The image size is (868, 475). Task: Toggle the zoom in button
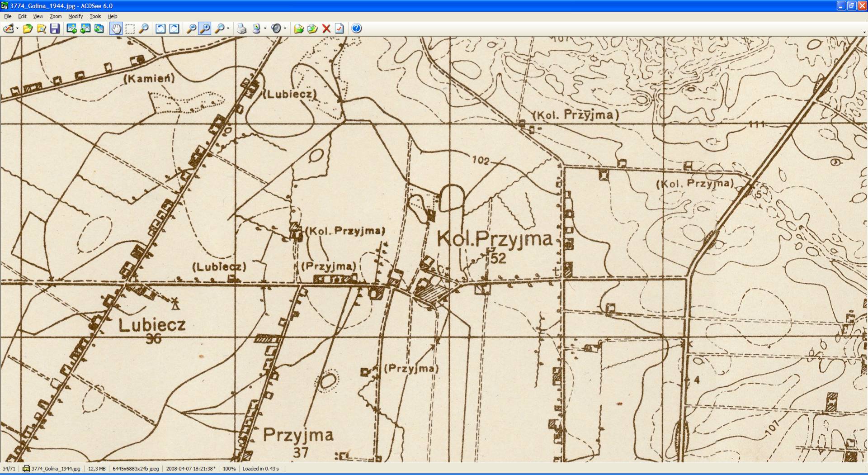(x=205, y=29)
